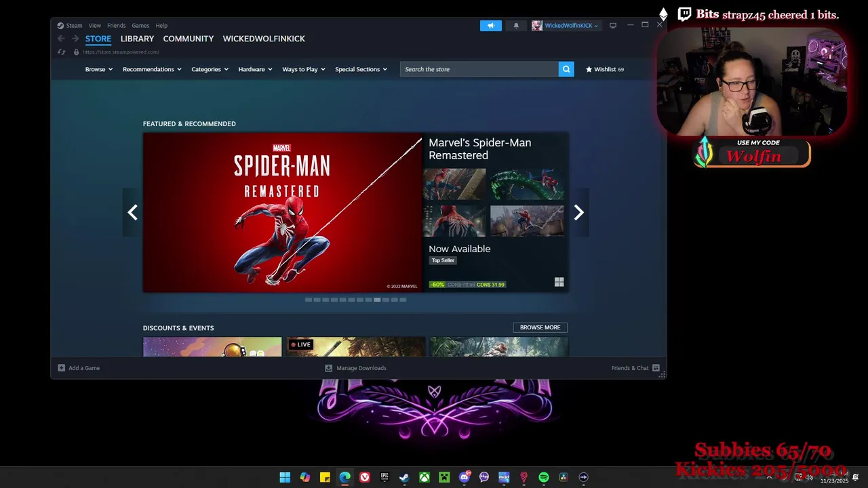Click the store URL address text
This screenshot has width=868, height=488.
(x=121, y=52)
